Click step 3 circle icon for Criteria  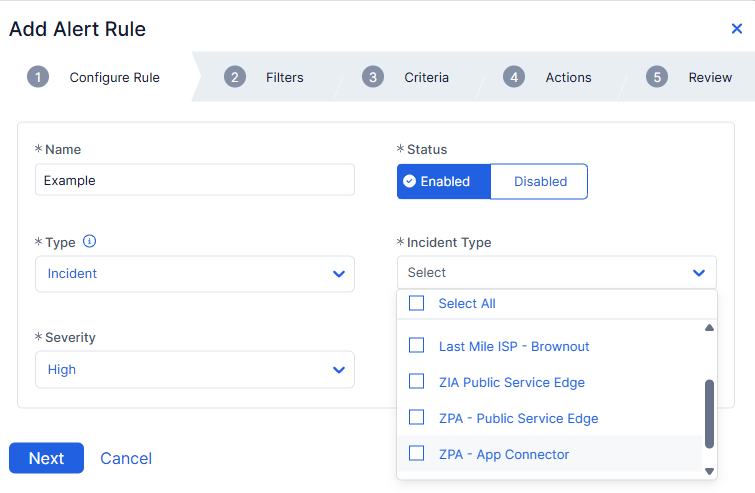coord(373,77)
